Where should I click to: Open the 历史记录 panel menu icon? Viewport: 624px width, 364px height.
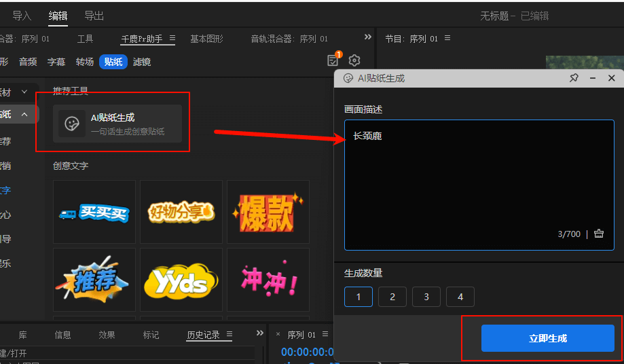click(230, 334)
